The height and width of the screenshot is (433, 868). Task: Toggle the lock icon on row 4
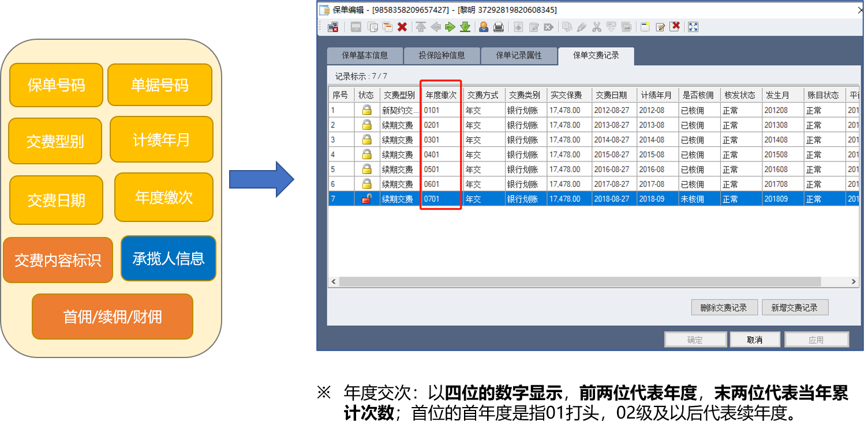pos(366,155)
